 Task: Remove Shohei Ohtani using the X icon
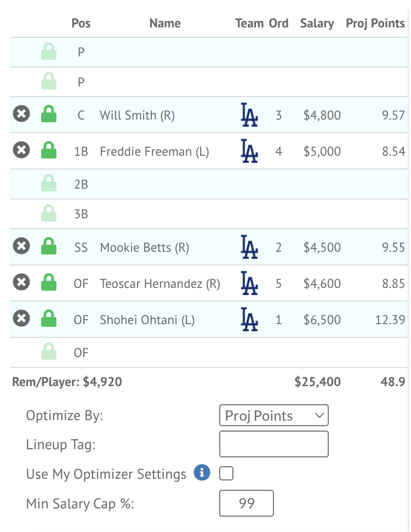21,318
